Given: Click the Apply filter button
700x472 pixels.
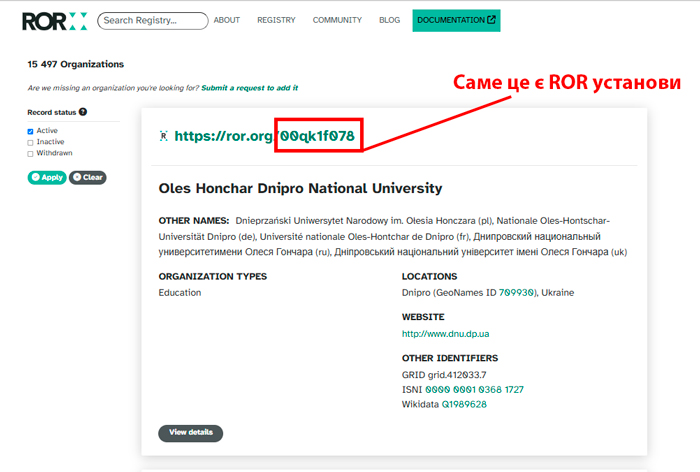Looking at the screenshot, I should pos(47,177).
